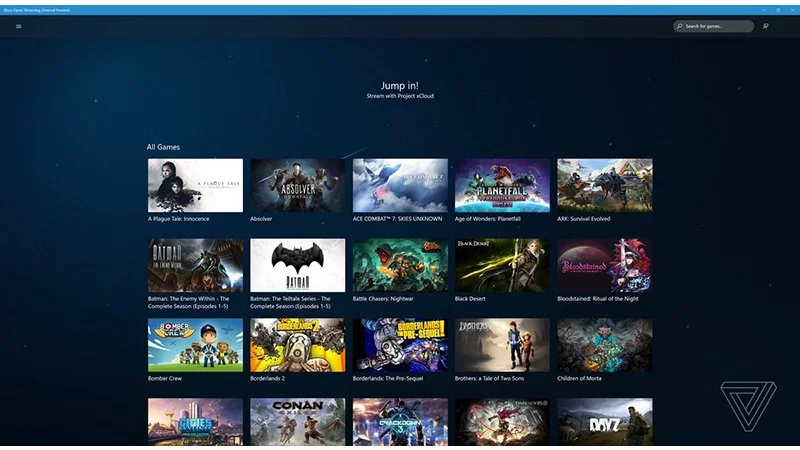
Task: Select the Conan Exiles game cover
Action: point(297,421)
